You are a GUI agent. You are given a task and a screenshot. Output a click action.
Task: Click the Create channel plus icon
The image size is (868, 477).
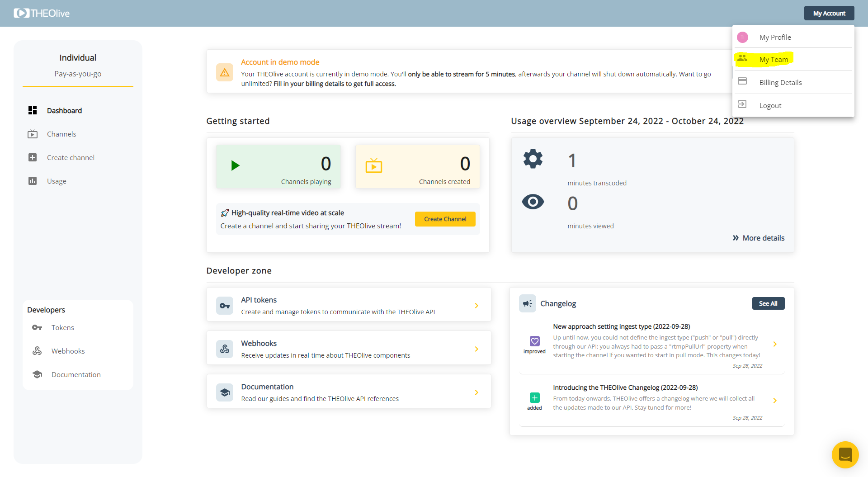[x=33, y=157]
